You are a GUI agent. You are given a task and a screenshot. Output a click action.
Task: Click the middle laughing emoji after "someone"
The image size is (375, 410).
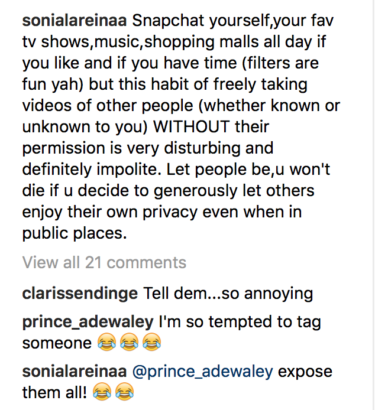point(129,343)
